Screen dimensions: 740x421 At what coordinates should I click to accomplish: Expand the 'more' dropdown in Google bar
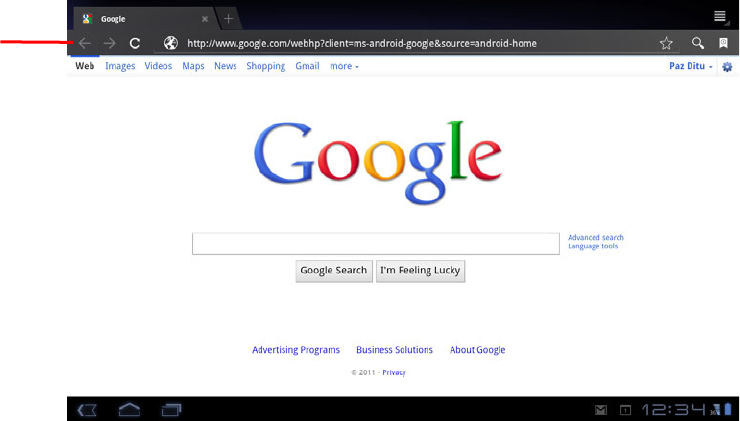(344, 66)
